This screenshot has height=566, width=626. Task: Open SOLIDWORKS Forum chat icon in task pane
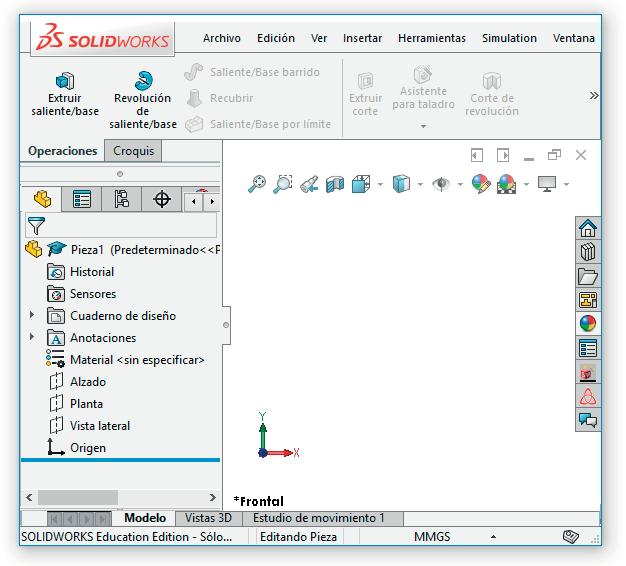pos(588,420)
